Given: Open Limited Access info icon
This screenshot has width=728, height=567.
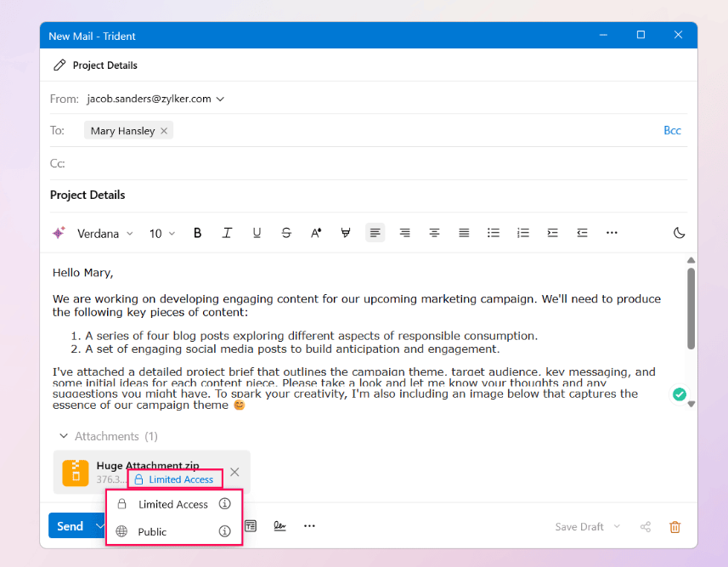Looking at the screenshot, I should (x=225, y=504).
